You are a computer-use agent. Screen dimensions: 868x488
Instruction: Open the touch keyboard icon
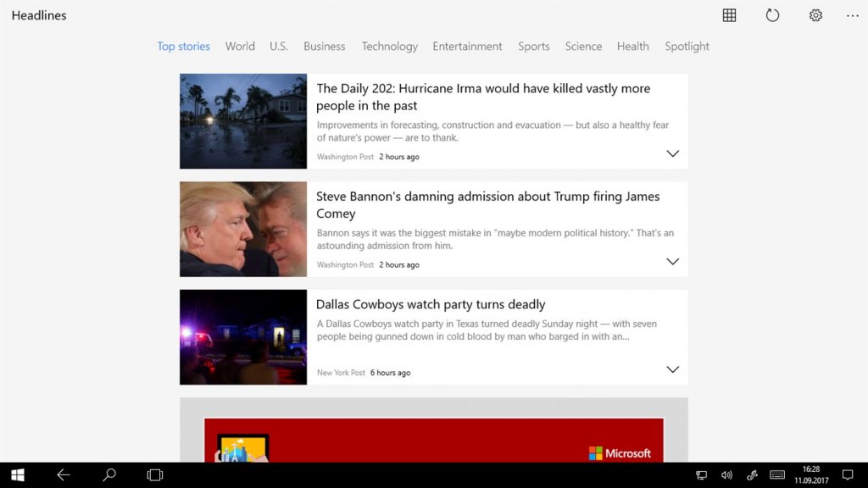tap(777, 474)
